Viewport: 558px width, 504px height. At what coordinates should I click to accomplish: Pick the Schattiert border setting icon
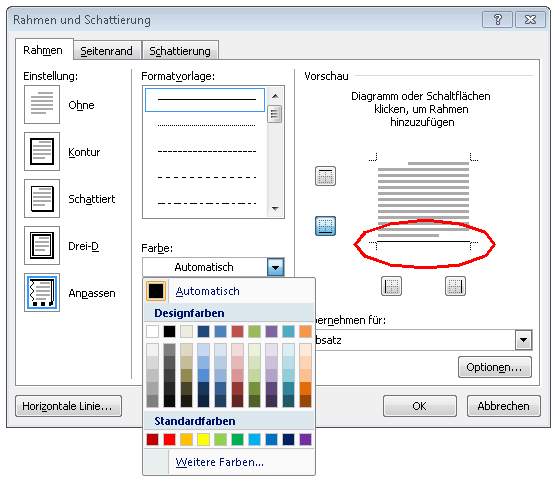[x=42, y=199]
